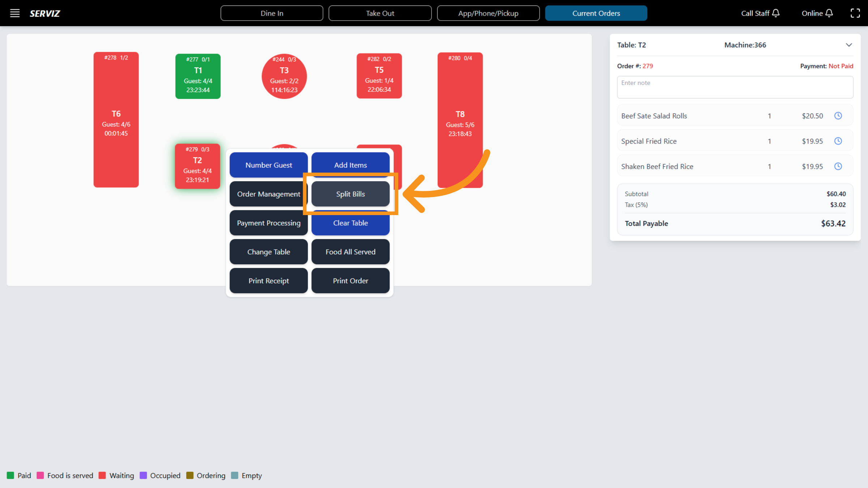Viewport: 868px width, 488px height.
Task: Click clock icon for Beef Sate Salad Rolls
Action: coord(838,116)
